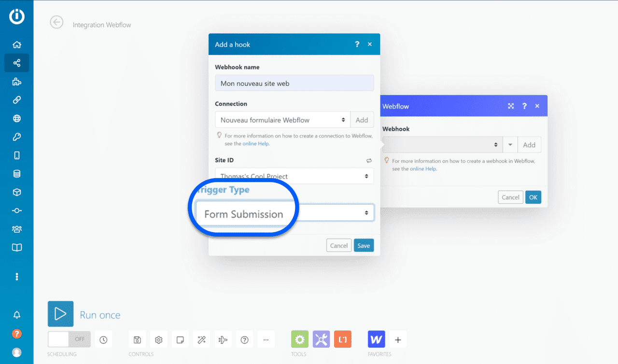This screenshot has height=364, width=618.
Task: Click the auto-align magic wand icon
Action: click(x=202, y=340)
